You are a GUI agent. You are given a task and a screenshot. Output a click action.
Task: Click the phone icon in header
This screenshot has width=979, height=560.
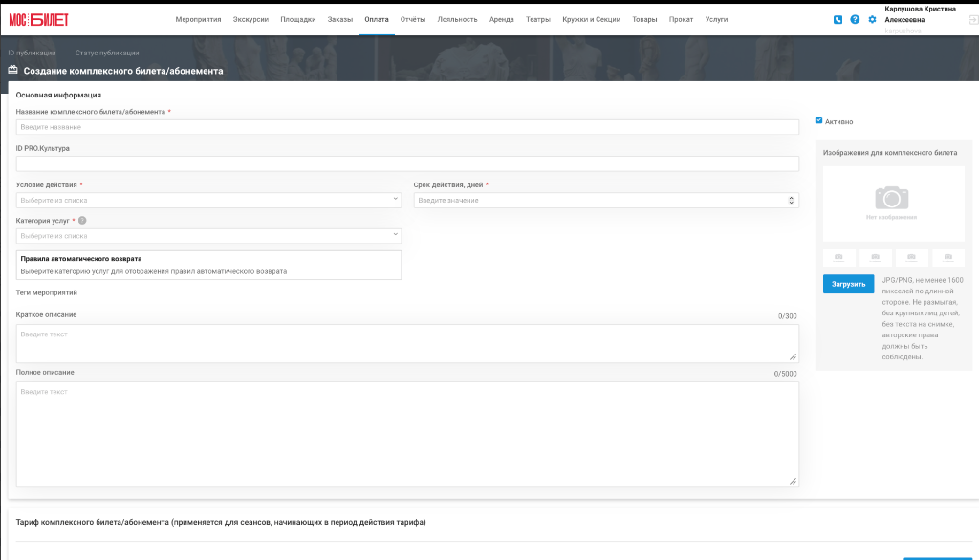838,20
